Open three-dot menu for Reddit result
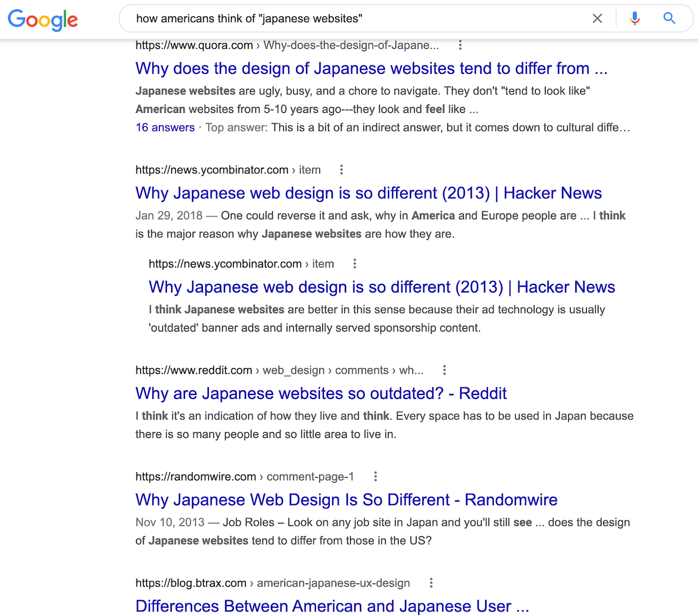The height and width of the screenshot is (616, 698). (x=444, y=370)
